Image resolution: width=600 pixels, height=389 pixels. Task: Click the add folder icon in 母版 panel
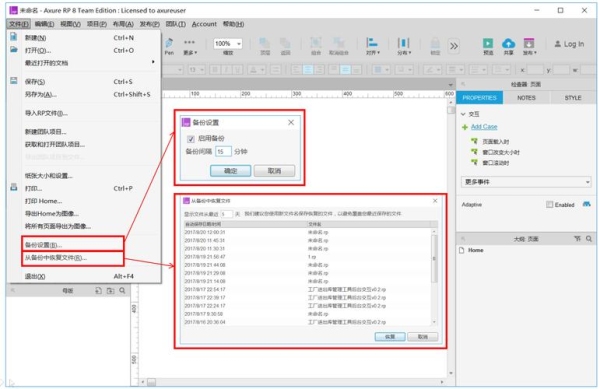tap(111, 291)
